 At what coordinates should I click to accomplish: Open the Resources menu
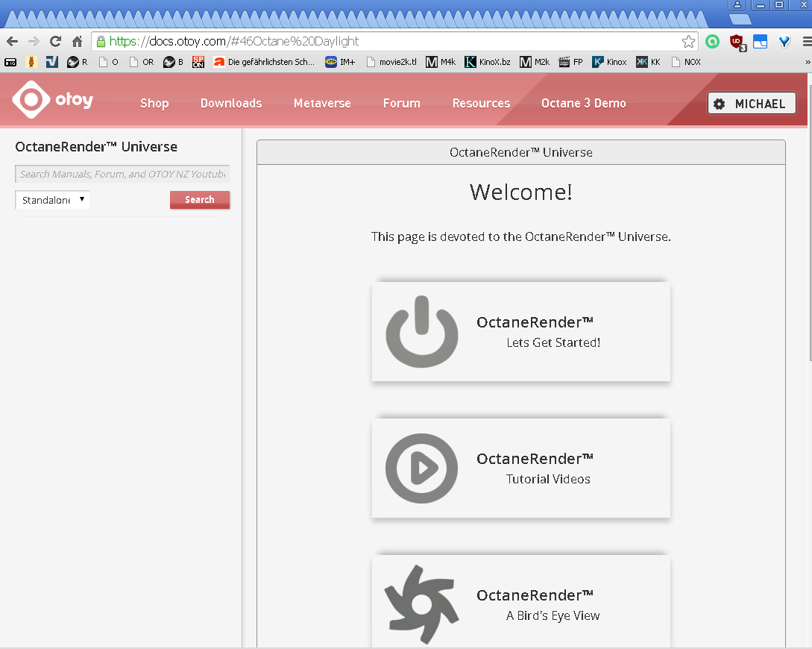point(481,103)
